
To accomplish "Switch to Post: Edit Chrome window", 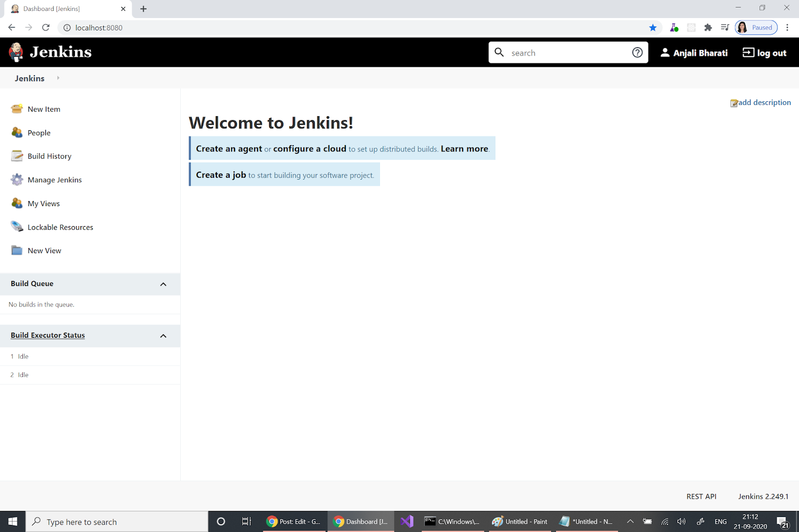I will 294,522.
